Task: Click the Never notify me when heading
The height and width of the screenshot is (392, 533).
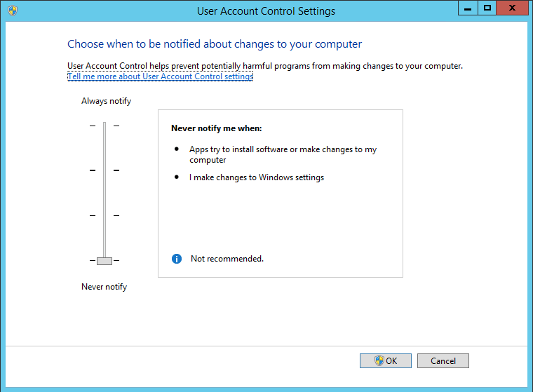Action: (216, 129)
